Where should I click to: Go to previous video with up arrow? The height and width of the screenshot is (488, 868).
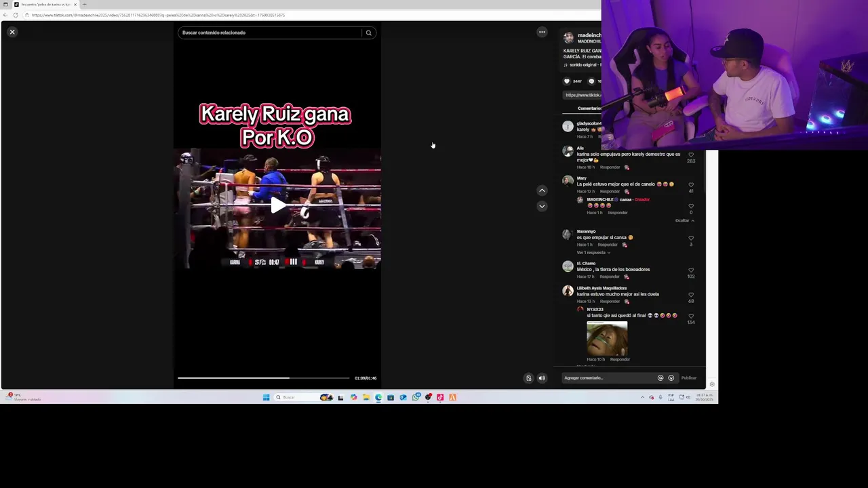click(542, 190)
